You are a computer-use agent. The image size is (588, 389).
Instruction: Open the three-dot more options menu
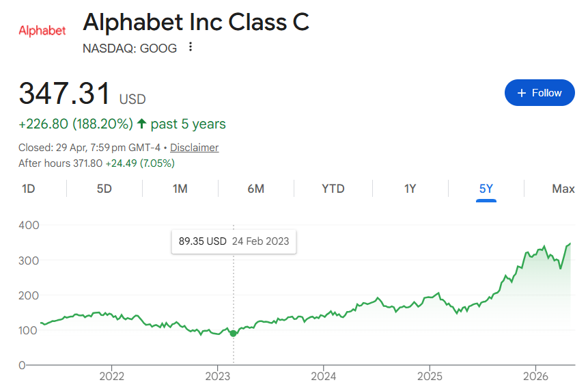click(x=191, y=47)
